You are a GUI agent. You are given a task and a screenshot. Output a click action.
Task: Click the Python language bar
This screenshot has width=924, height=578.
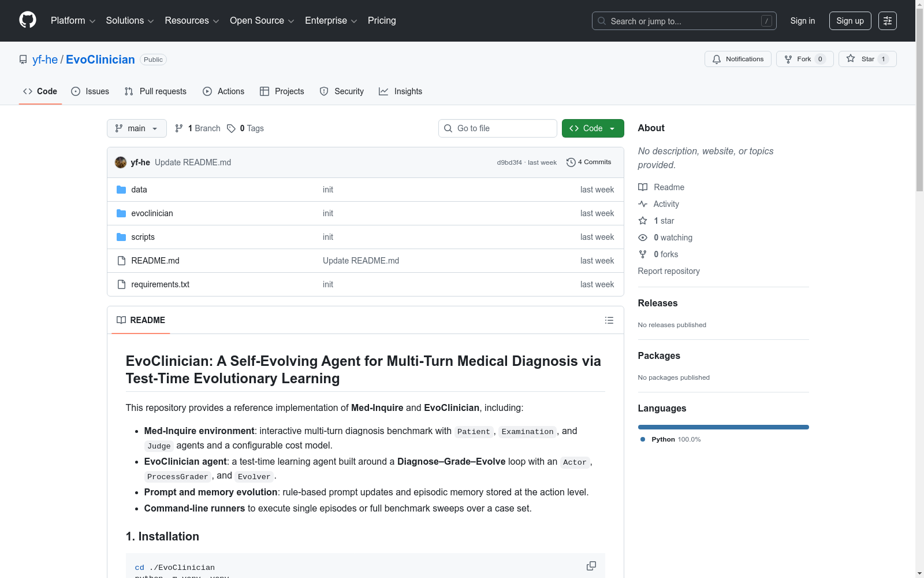[x=724, y=427]
